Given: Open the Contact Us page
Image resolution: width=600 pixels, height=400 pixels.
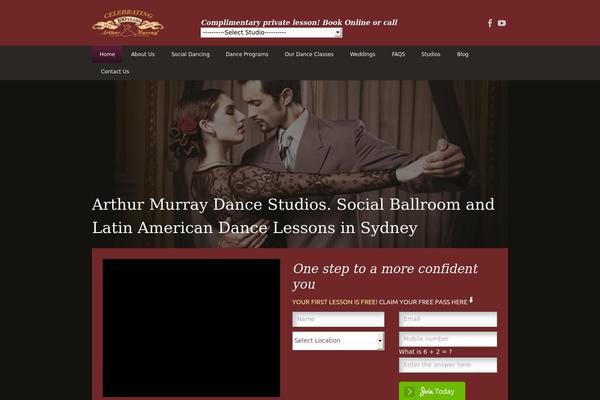Looking at the screenshot, I should click(115, 72).
